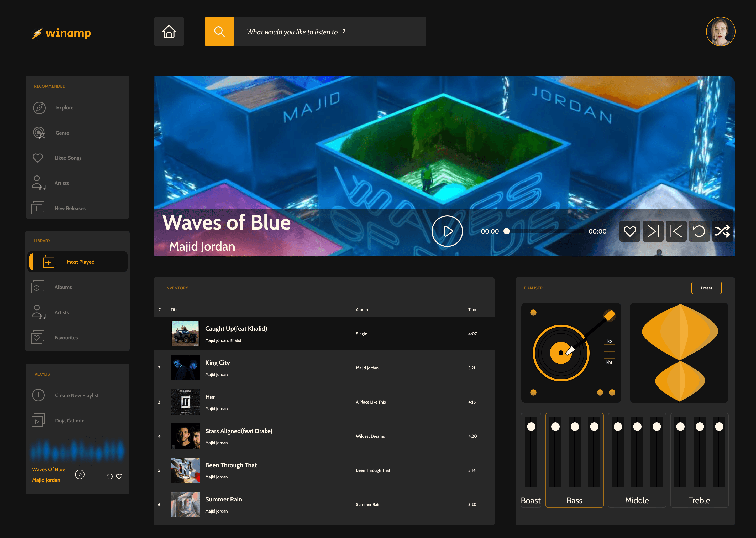The image size is (756, 538).
Task: Click Create New Playlist
Action: tap(77, 395)
